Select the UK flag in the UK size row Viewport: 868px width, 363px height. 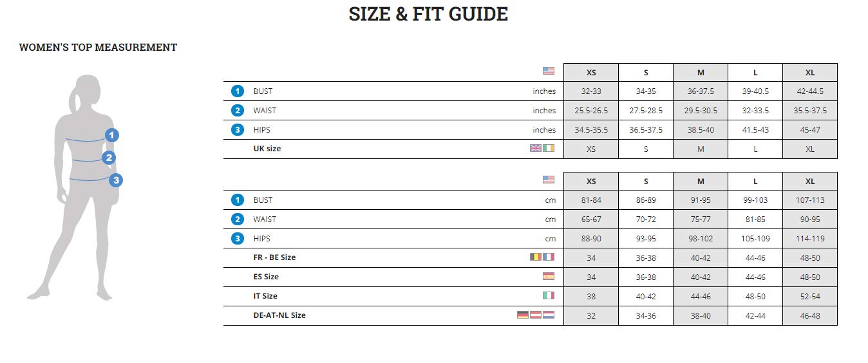pyautogui.click(x=536, y=148)
